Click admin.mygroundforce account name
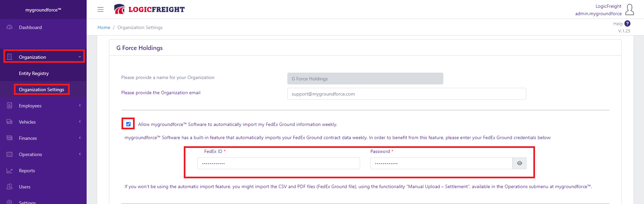The image size is (644, 204). (x=598, y=14)
